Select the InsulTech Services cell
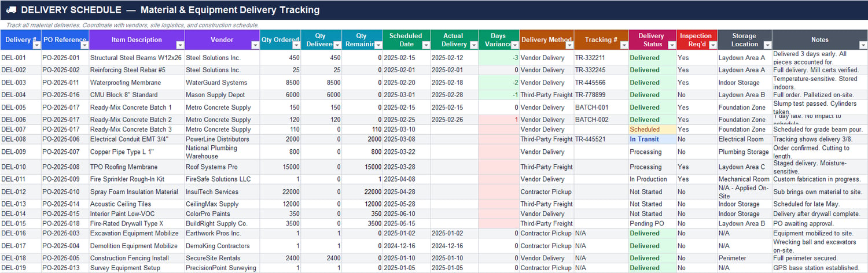The height and width of the screenshot is (273, 868). [222, 192]
